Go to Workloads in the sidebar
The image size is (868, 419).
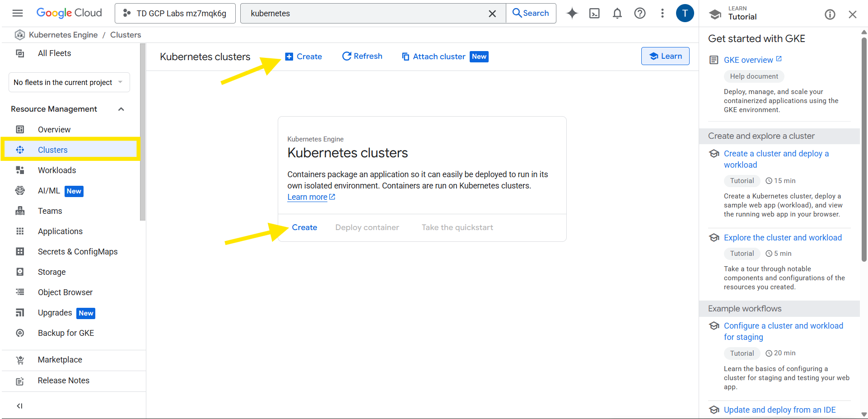tap(57, 170)
